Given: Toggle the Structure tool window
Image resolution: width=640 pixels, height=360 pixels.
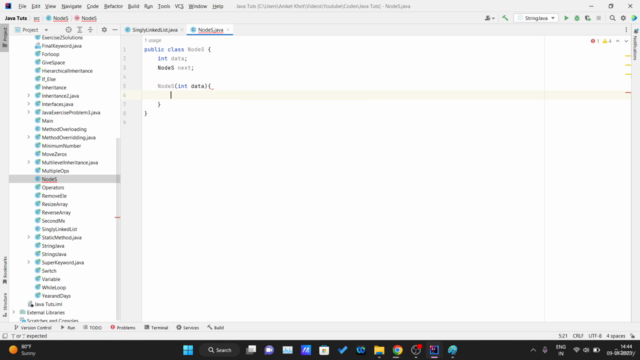Looking at the screenshot, I should tap(4, 304).
